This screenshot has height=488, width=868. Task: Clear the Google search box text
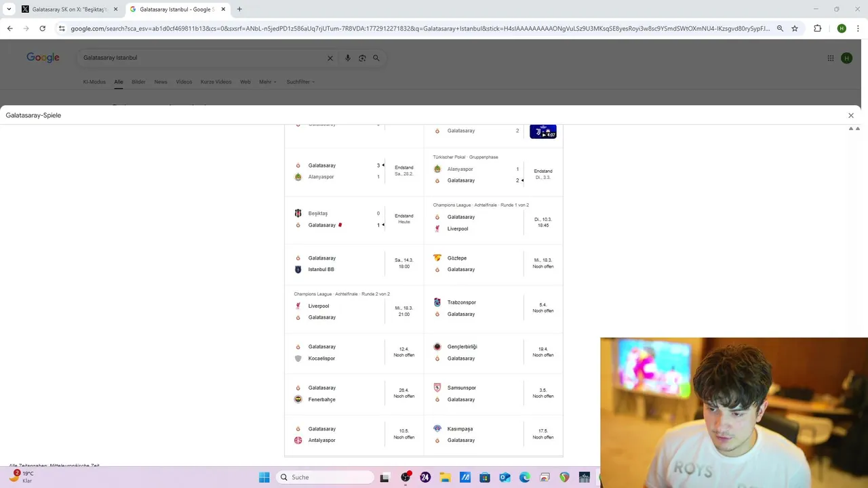point(330,58)
